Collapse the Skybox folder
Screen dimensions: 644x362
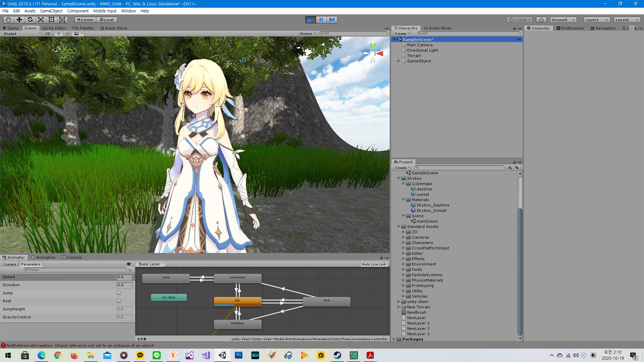coord(398,178)
